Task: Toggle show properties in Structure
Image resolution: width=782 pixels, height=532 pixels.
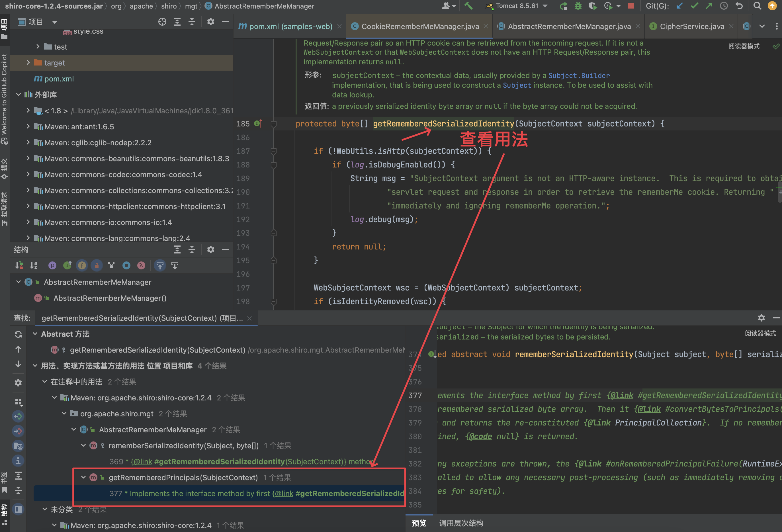Action: (52, 265)
